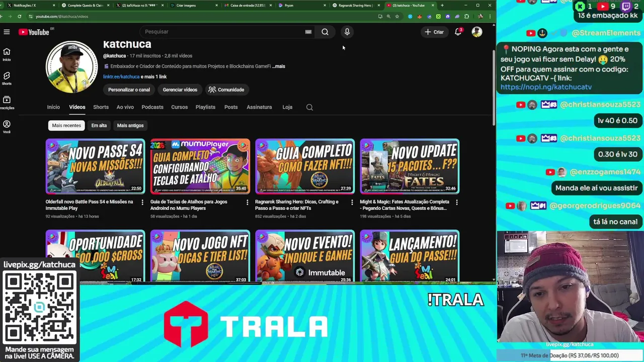Image resolution: width=644 pixels, height=362 pixels.
Task: Open the Como Fazer NFT thumbnail
Action: point(304,166)
